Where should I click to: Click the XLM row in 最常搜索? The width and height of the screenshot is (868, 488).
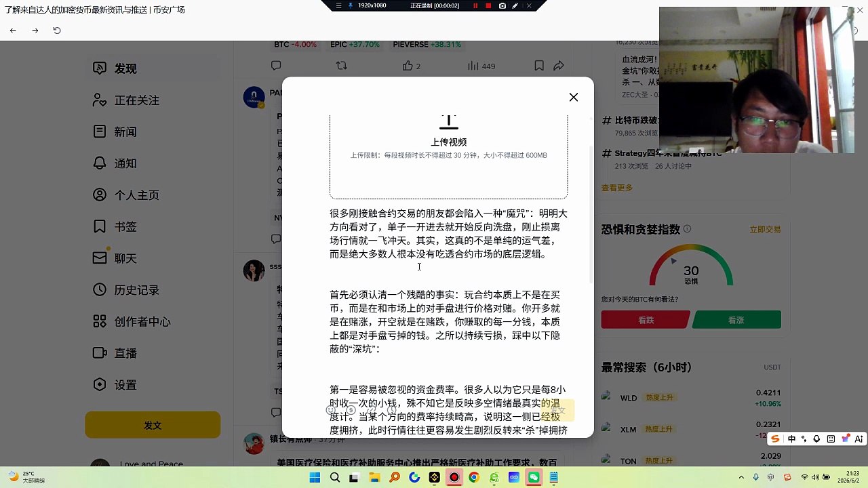click(x=691, y=429)
